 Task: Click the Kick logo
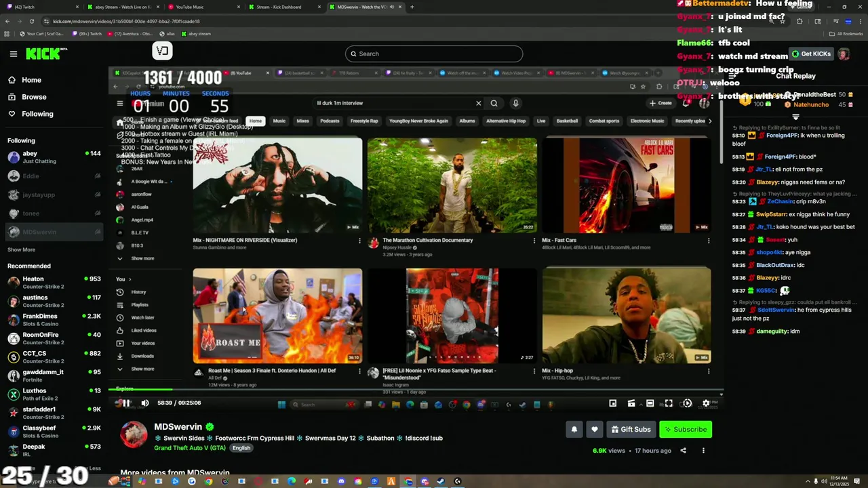coord(46,54)
